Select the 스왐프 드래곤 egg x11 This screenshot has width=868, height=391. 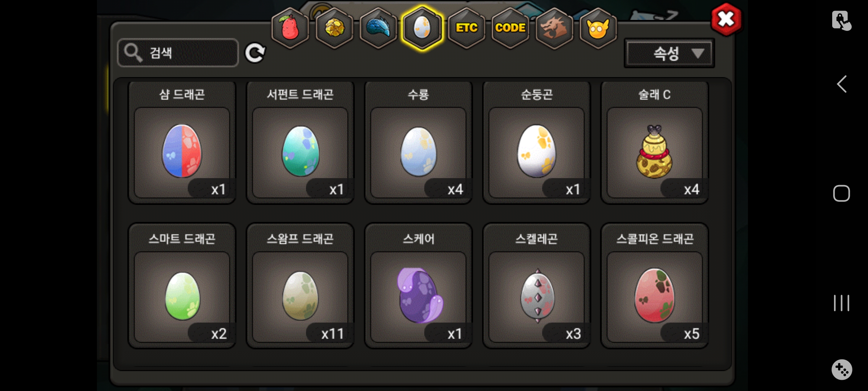[300, 286]
